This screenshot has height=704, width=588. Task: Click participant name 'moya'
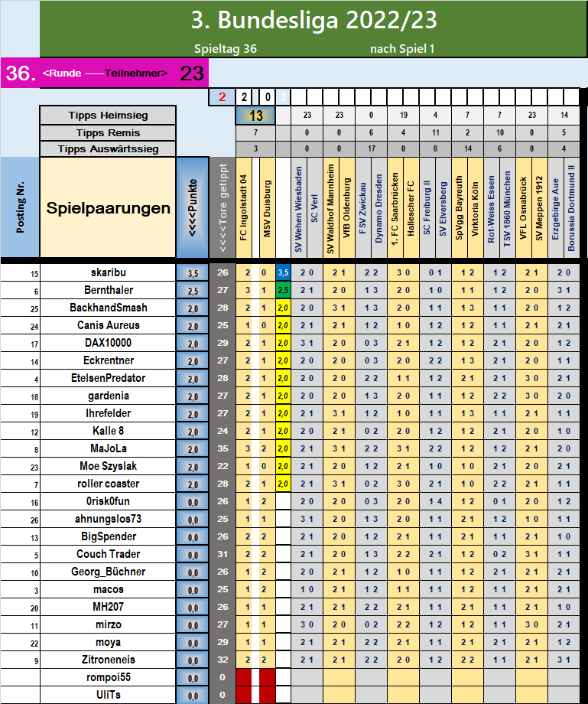pos(108,643)
